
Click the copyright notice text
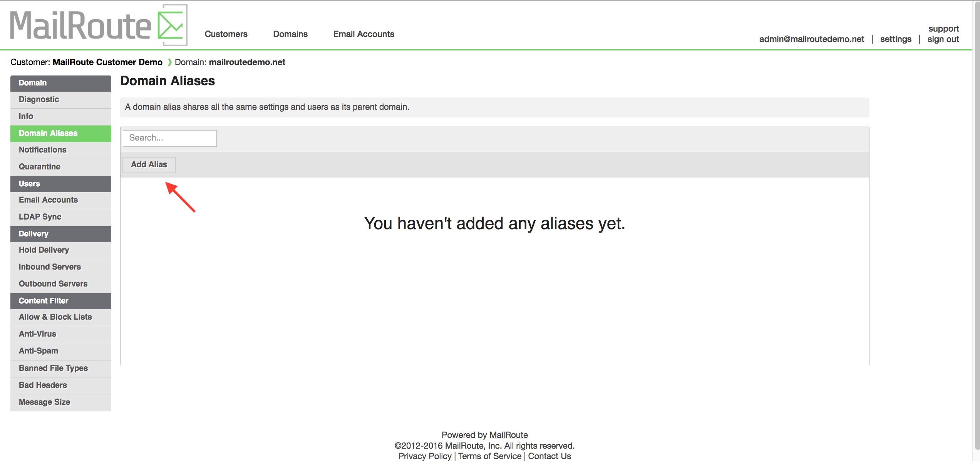click(484, 446)
